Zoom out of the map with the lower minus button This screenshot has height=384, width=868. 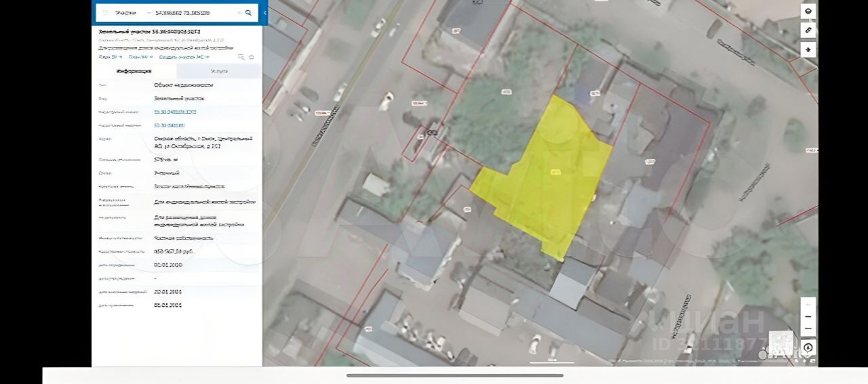pyautogui.click(x=808, y=329)
